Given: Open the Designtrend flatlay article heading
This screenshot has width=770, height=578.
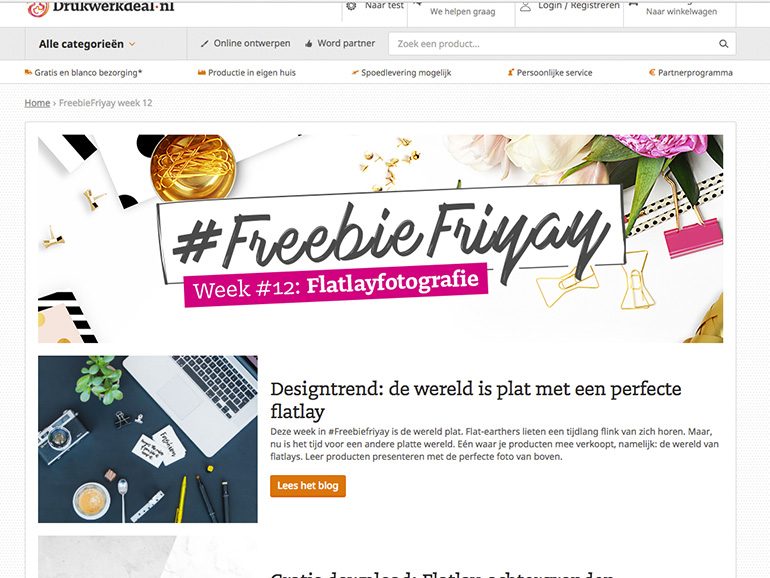Looking at the screenshot, I should 476,400.
